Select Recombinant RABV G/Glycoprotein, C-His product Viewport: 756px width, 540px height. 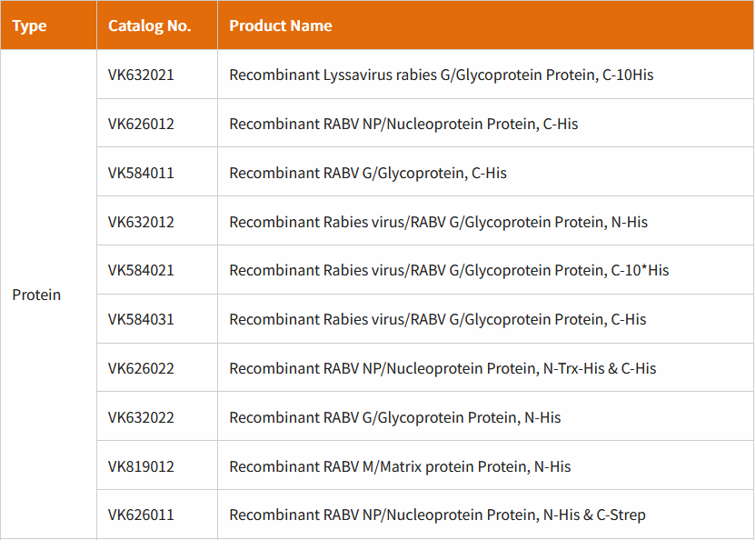point(368,174)
